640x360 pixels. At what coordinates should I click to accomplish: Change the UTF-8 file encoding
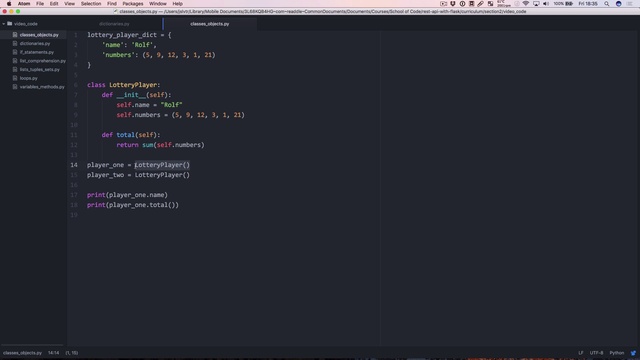click(596, 353)
